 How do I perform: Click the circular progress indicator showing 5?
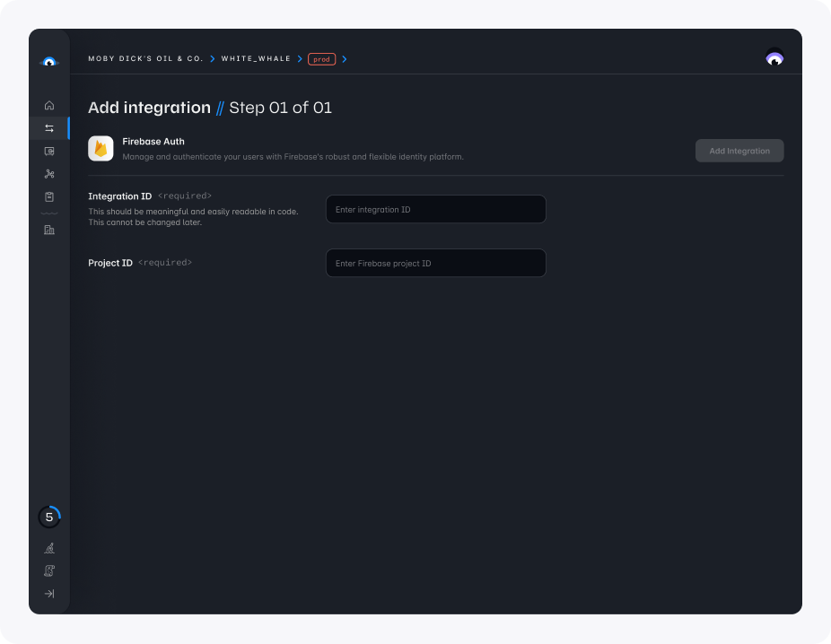tap(49, 517)
